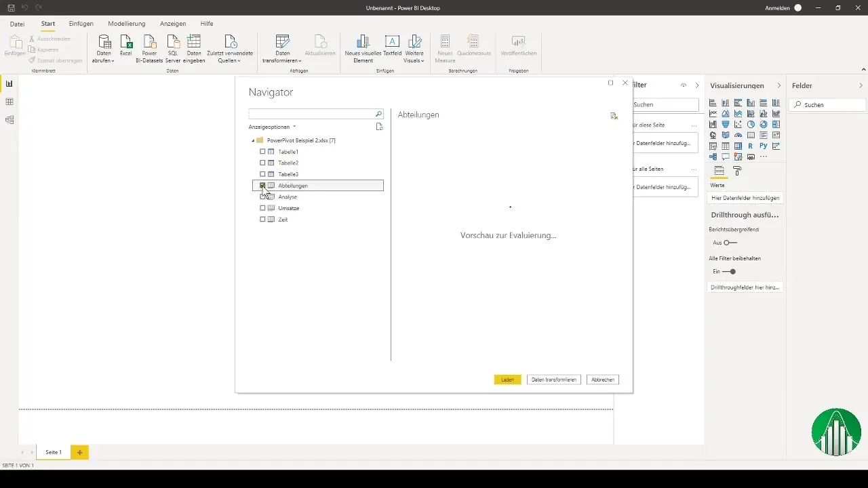Open more visuals via the three dots
The width and height of the screenshot is (868, 488).
coord(764,157)
